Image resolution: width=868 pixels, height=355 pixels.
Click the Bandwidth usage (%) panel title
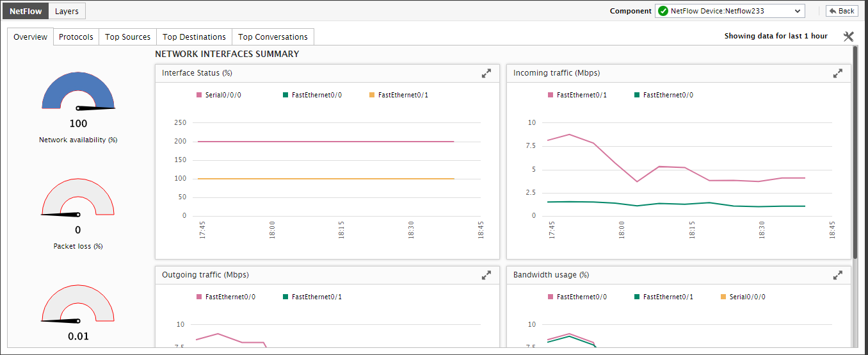point(551,275)
